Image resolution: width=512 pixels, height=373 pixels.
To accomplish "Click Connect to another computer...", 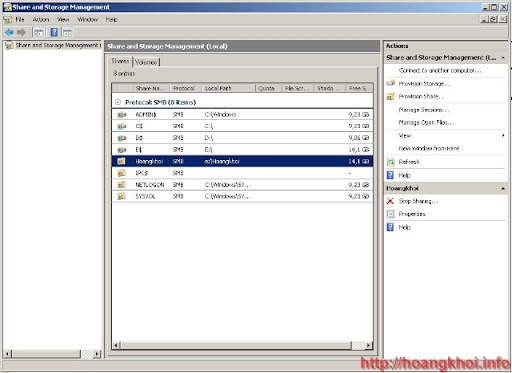I will [x=440, y=71].
